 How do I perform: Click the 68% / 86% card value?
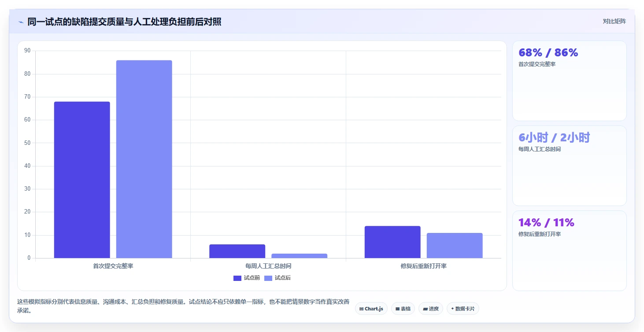pyautogui.click(x=548, y=53)
